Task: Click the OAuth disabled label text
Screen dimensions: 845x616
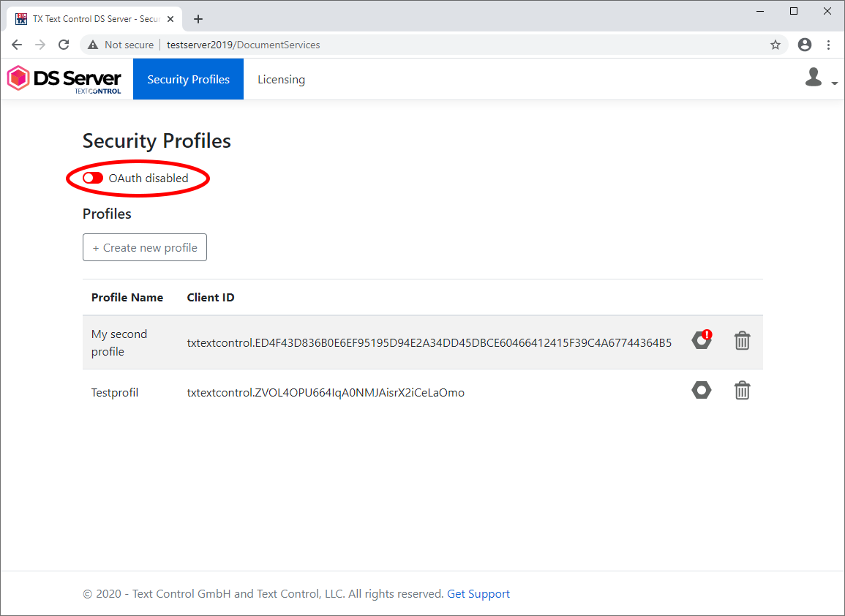Action: (x=149, y=178)
